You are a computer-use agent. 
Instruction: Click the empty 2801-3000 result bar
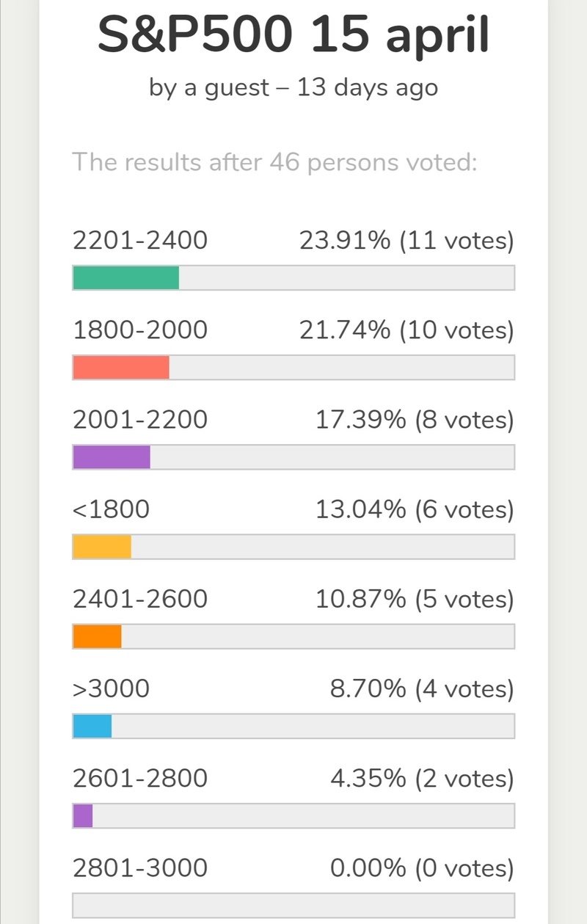(293, 905)
